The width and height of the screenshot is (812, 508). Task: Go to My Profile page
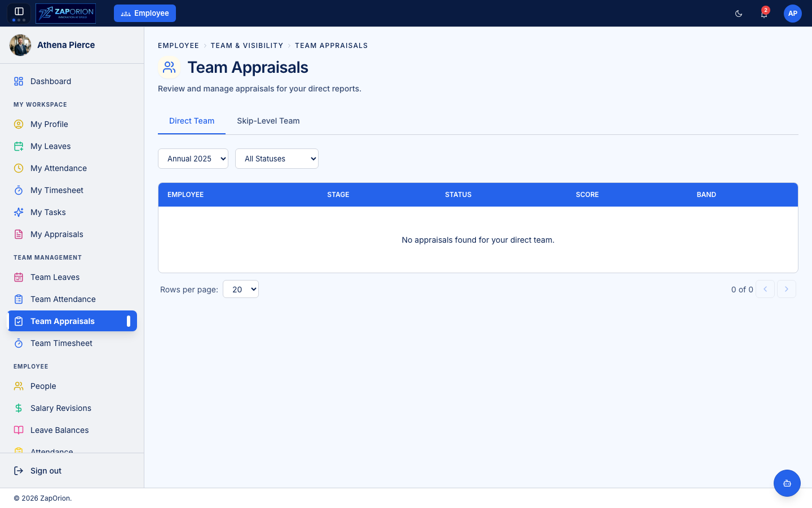point(72,124)
